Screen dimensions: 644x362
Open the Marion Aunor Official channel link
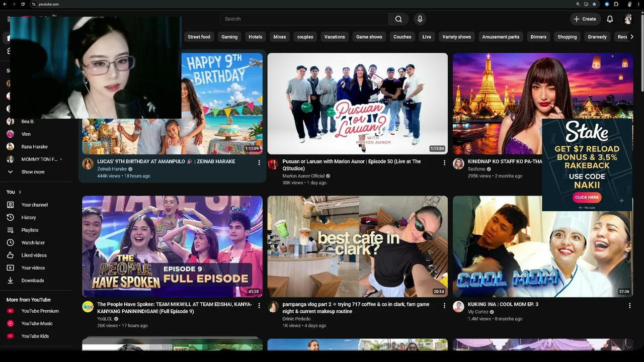pyautogui.click(x=303, y=176)
